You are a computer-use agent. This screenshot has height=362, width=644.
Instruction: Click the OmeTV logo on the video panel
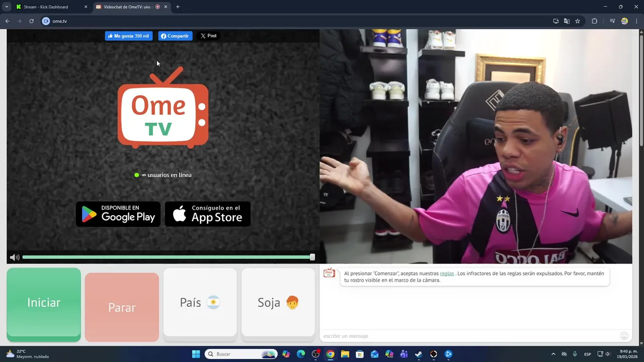pyautogui.click(x=163, y=108)
